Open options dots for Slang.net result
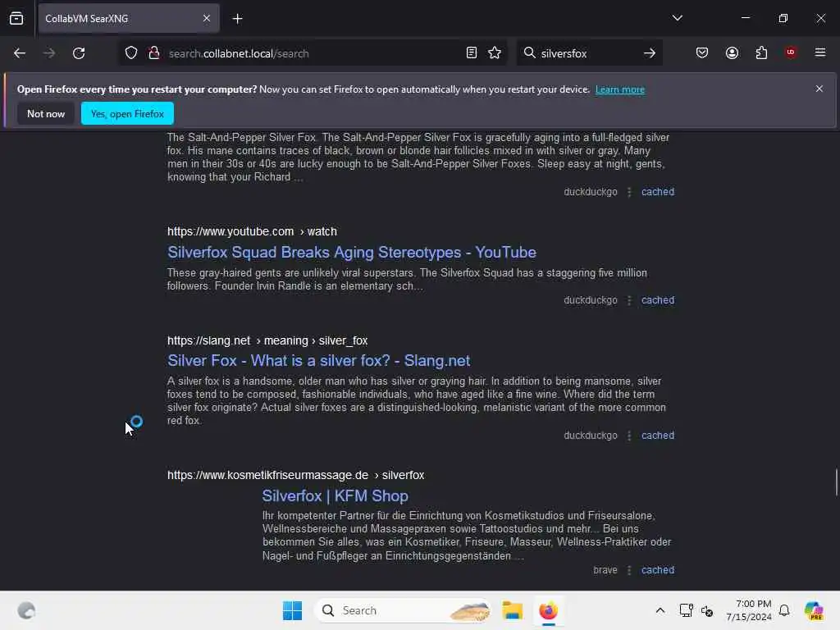This screenshot has height=630, width=840. [x=629, y=436]
